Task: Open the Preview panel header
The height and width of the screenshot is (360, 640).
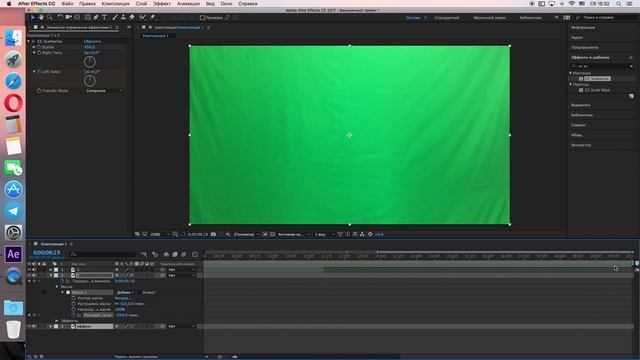Action: 584,47
